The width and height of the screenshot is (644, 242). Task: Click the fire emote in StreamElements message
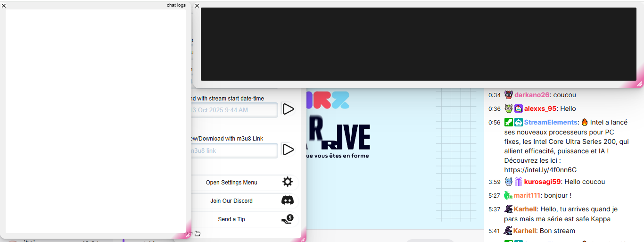(585, 122)
